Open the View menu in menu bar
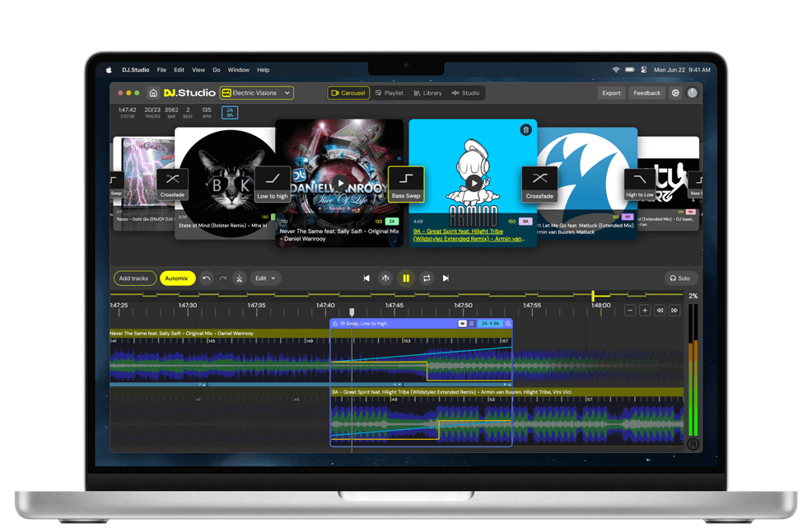812x528 pixels. coord(198,70)
